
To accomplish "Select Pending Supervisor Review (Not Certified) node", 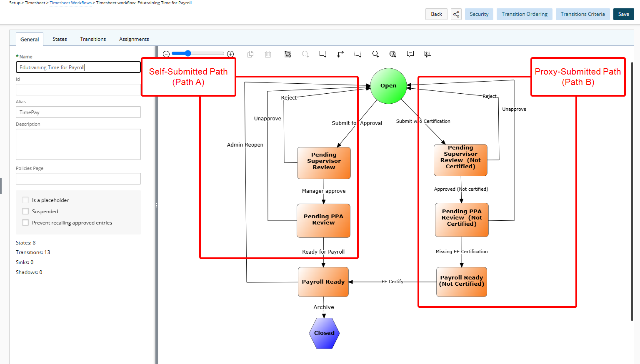I will tap(460, 160).
